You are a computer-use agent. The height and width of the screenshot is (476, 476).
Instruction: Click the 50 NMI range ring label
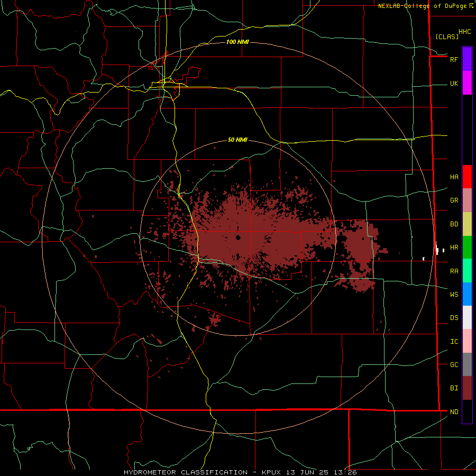[237, 140]
